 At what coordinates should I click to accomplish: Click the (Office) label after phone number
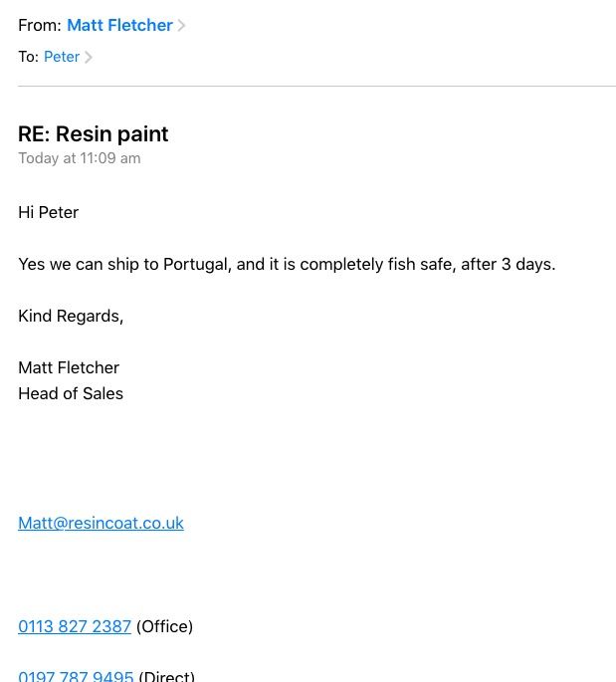(x=164, y=627)
